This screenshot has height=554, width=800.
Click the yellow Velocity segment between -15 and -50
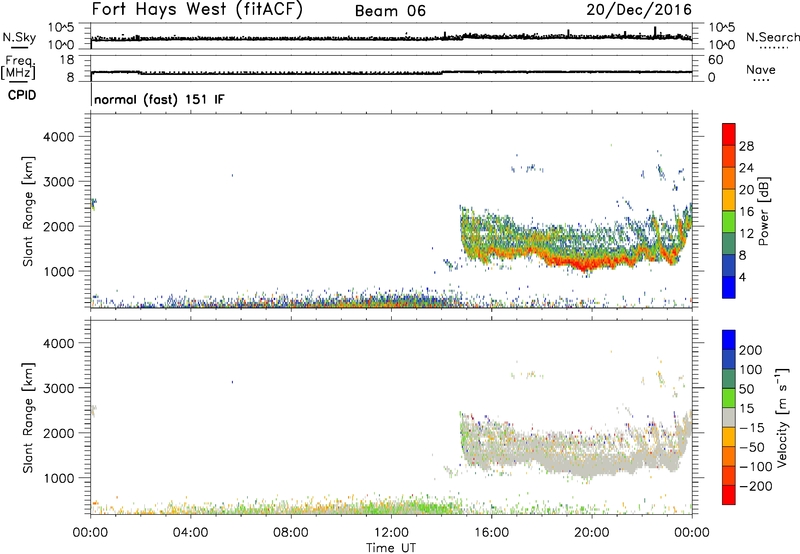(729, 437)
